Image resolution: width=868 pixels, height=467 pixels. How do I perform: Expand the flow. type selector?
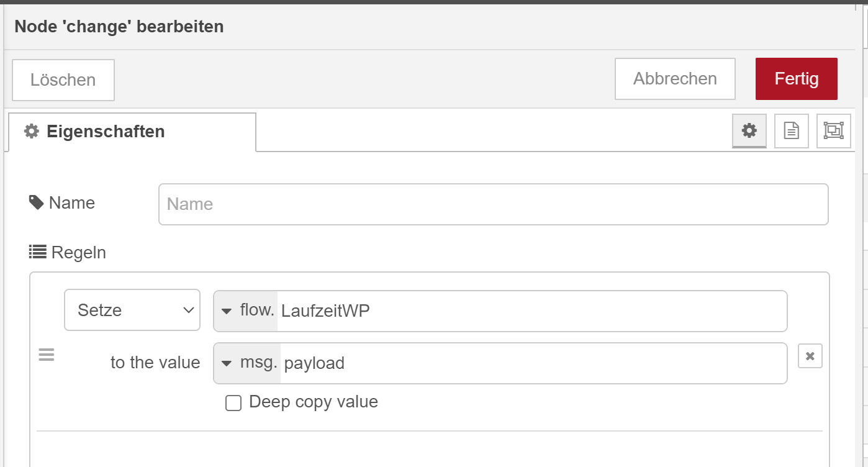coord(246,311)
